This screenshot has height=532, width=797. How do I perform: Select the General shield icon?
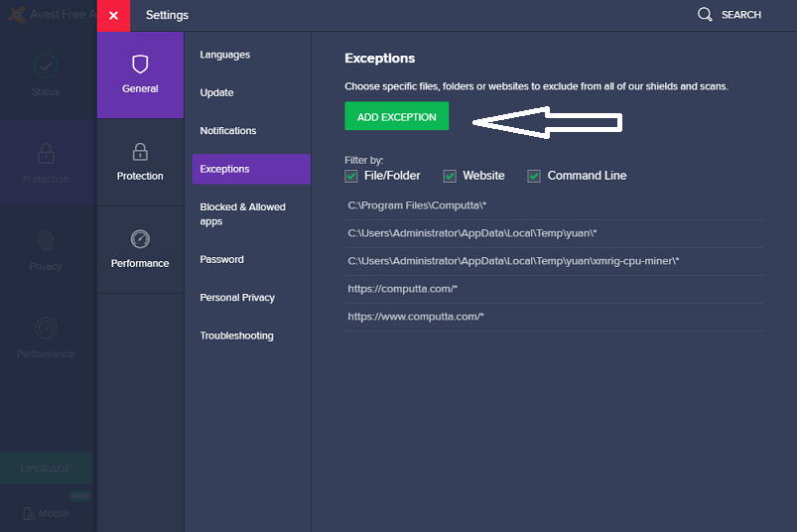click(x=140, y=65)
